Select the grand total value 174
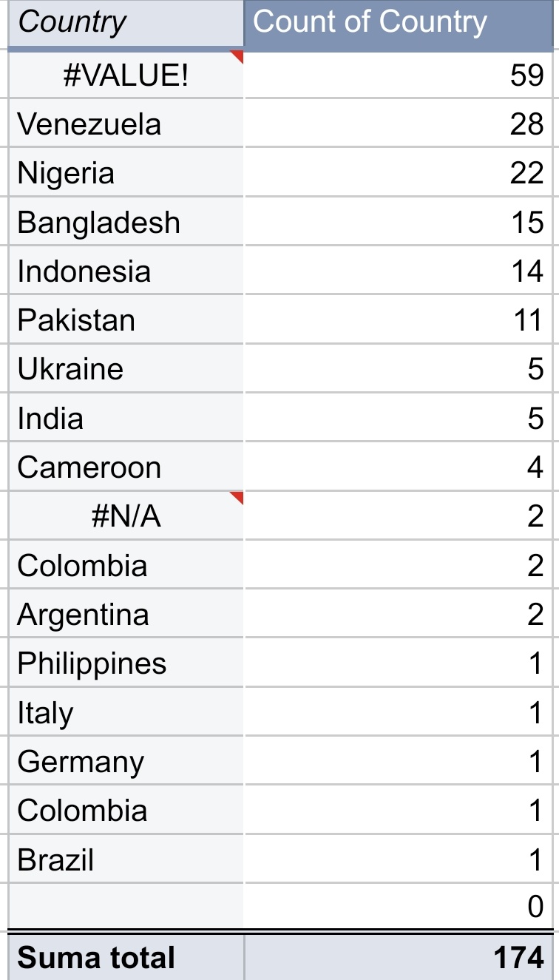Screen dimensions: 559x980 click(x=399, y=956)
